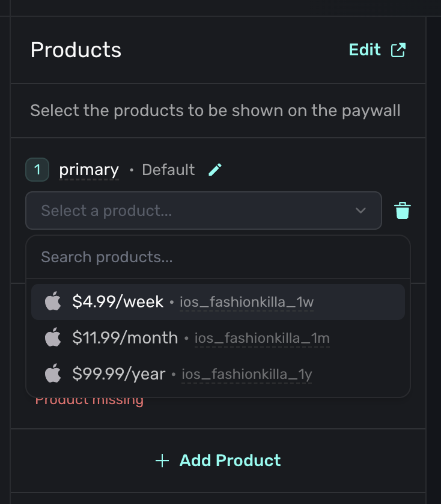The width and height of the screenshot is (441, 504).
Task: Click the Apple logo next to $99.99/year
Action: pyautogui.click(x=52, y=373)
